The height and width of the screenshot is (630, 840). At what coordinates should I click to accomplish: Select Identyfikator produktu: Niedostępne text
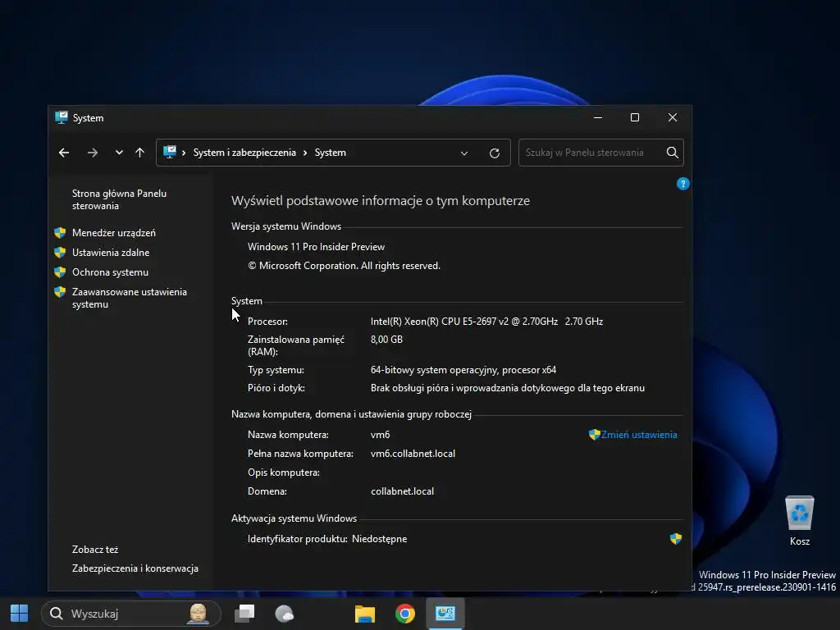click(327, 539)
